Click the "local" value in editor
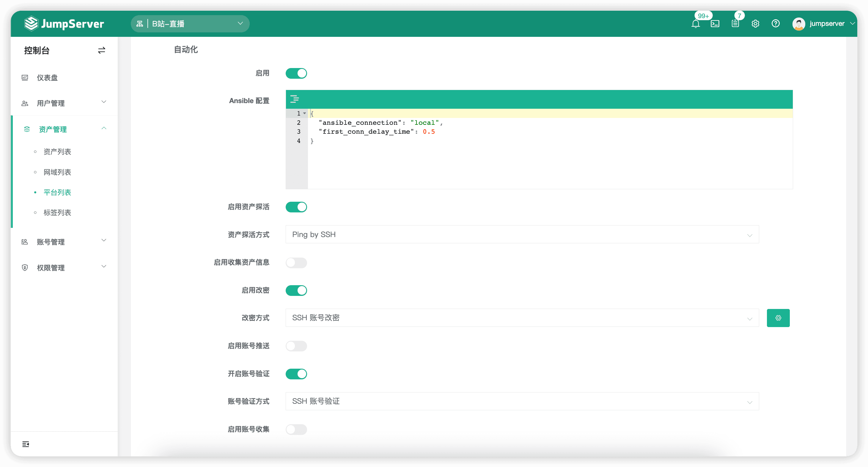Screen dimensions: 868x467 tap(424, 123)
